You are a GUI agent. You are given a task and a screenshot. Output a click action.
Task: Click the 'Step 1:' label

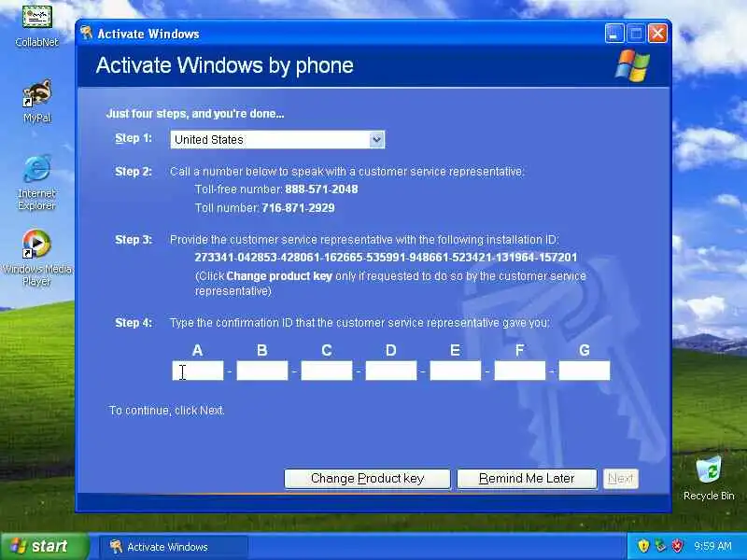(x=134, y=138)
